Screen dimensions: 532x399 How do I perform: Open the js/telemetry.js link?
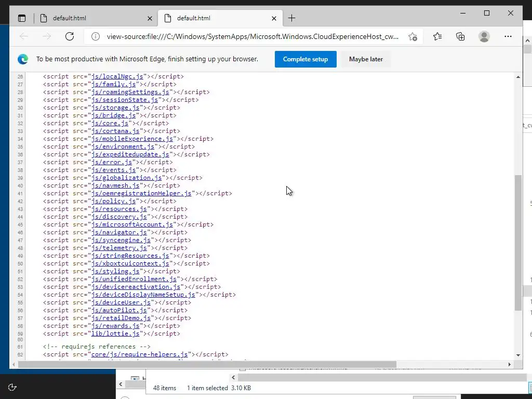[119, 248]
